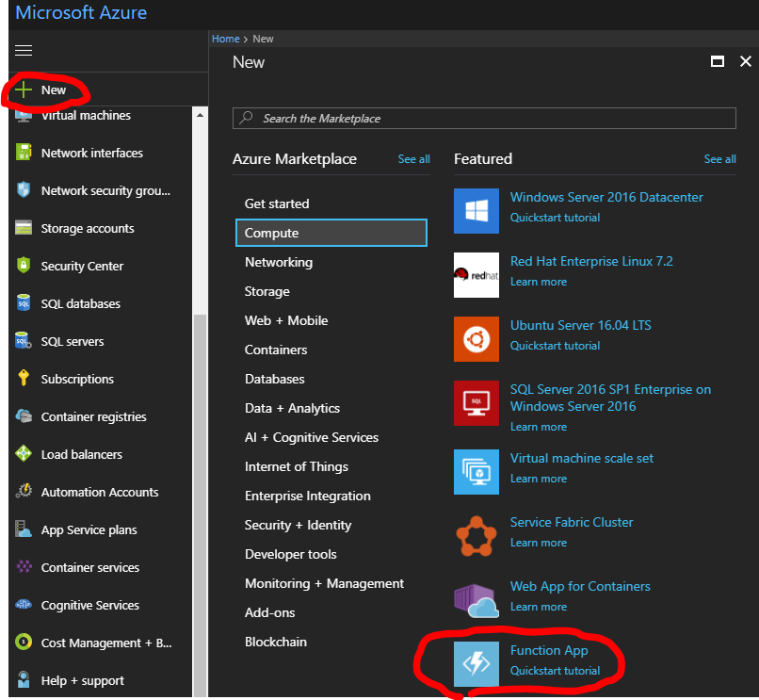
Task: Click the sidebar vertical scrollbar thumb
Action: pos(200,505)
